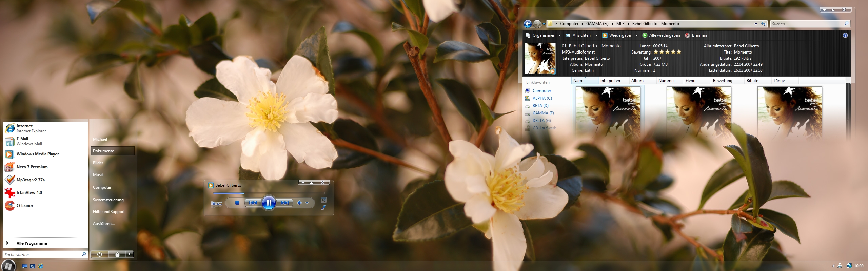The image size is (868, 271).
Task: Click the Wiedergabe button
Action: click(x=616, y=35)
